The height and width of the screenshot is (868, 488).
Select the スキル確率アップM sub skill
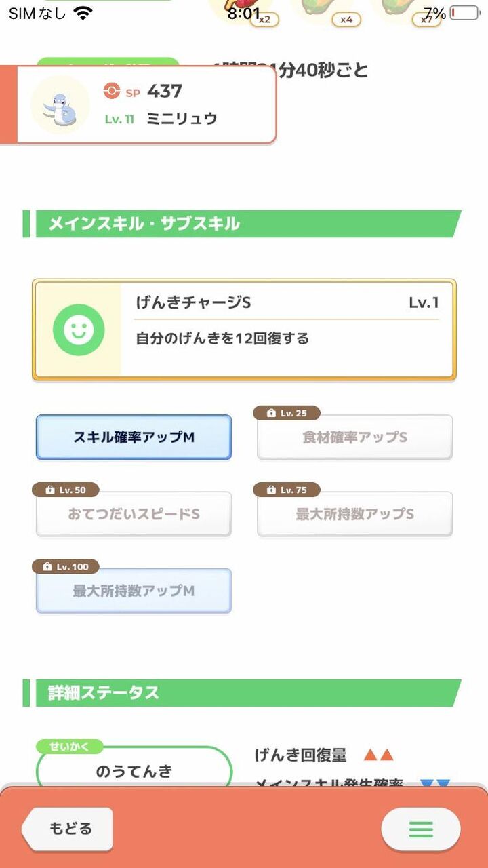134,437
